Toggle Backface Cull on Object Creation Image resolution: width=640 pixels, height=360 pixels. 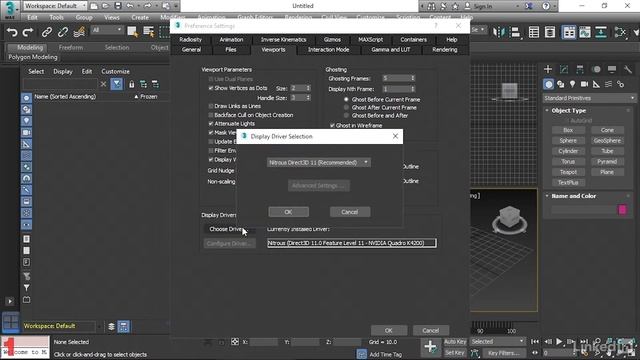(x=211, y=115)
